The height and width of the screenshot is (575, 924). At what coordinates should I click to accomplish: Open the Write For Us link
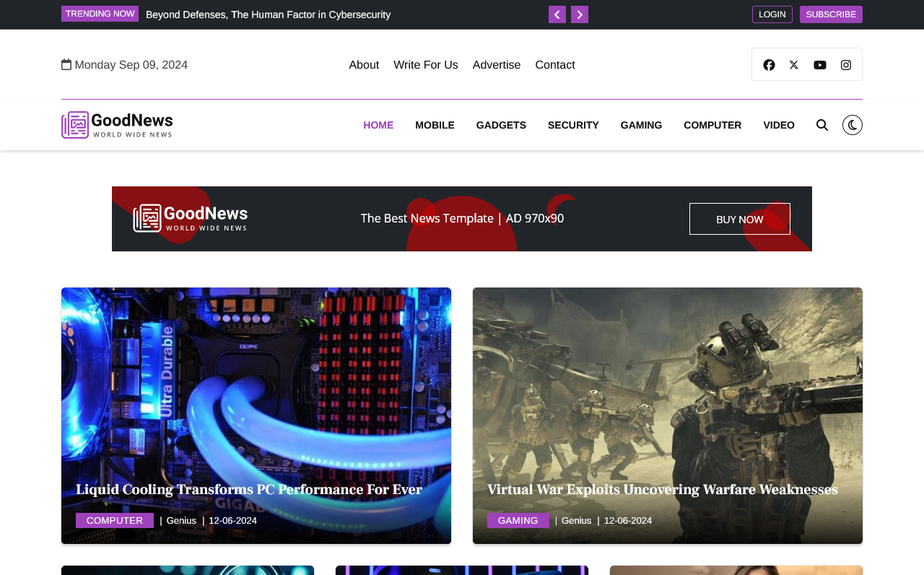[426, 65]
